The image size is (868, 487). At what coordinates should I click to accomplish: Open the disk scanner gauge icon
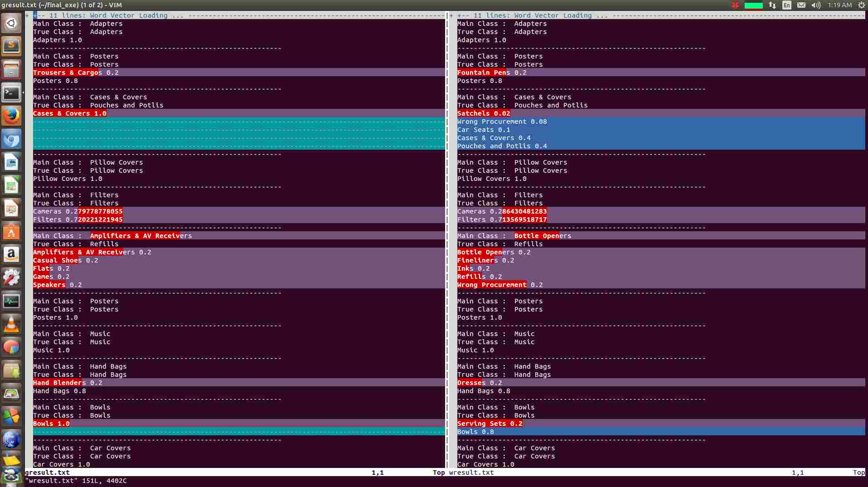[11, 394]
